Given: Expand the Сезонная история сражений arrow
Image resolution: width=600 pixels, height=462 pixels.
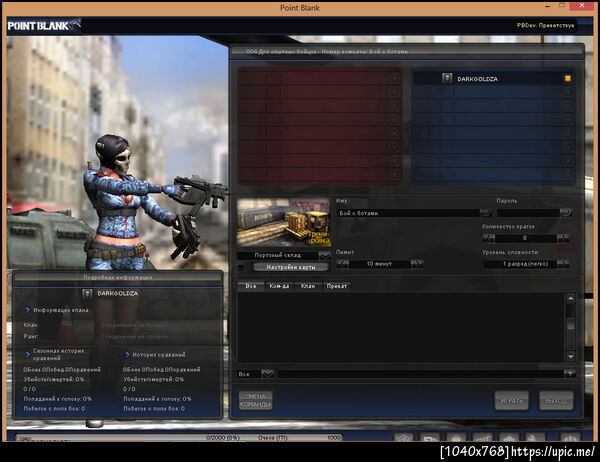Looking at the screenshot, I should [x=27, y=354].
